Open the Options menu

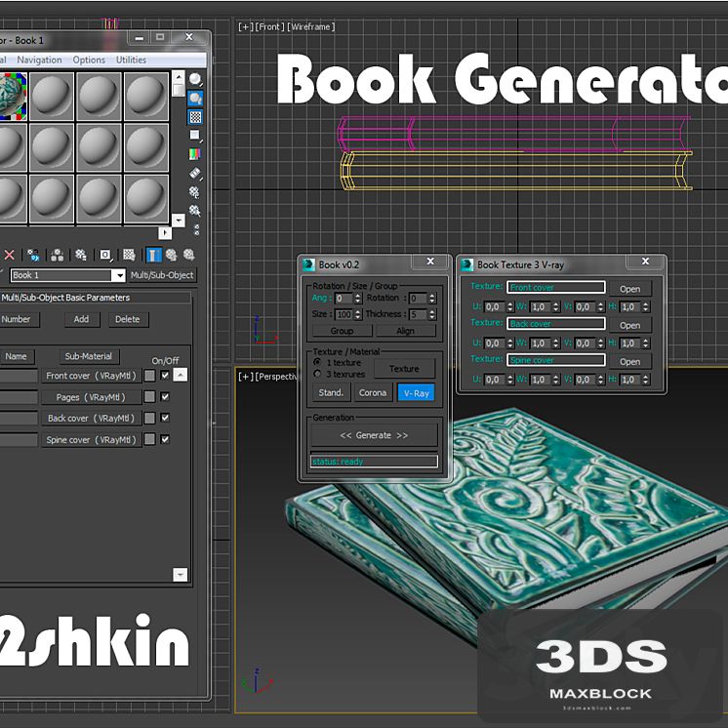pyautogui.click(x=89, y=60)
